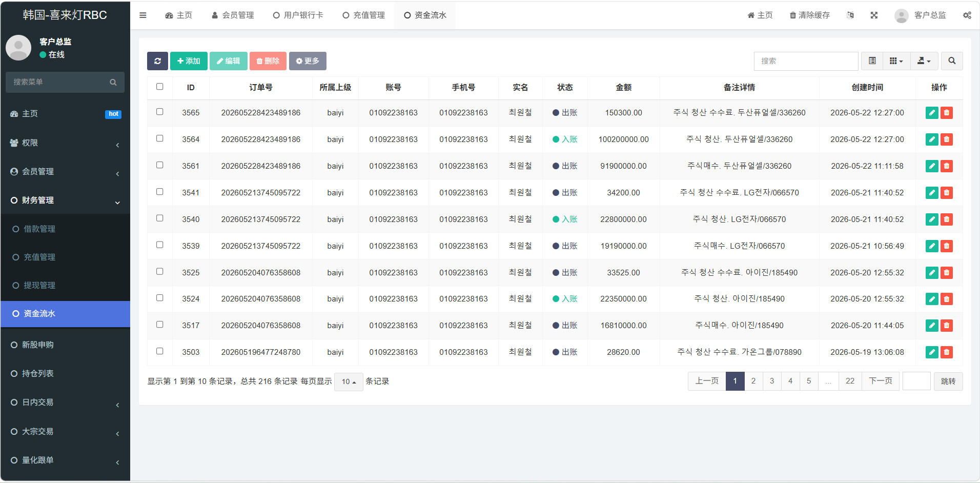Switch to the 主页 tab in top bar
This screenshot has width=980, height=483.
pyautogui.click(x=178, y=15)
